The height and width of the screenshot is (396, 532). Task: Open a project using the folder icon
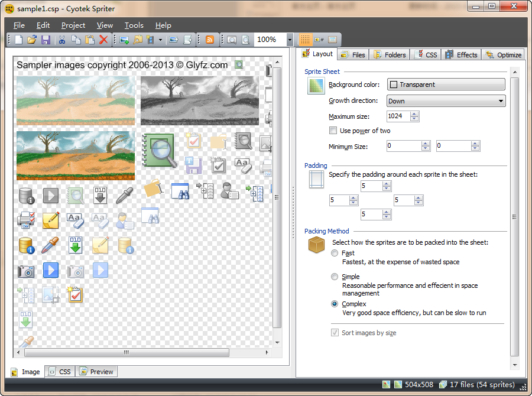click(32, 40)
